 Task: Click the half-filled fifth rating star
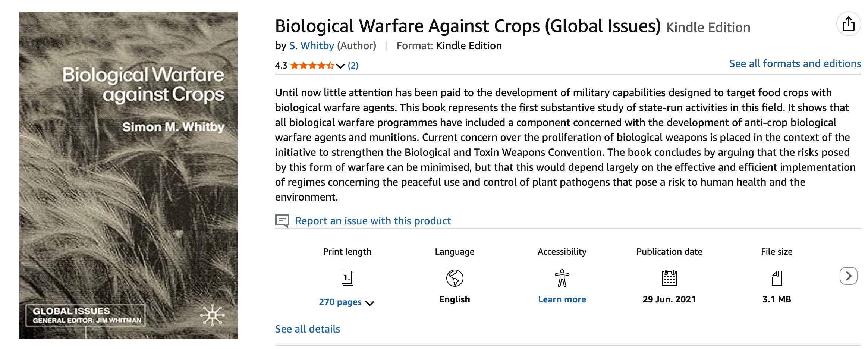click(330, 65)
